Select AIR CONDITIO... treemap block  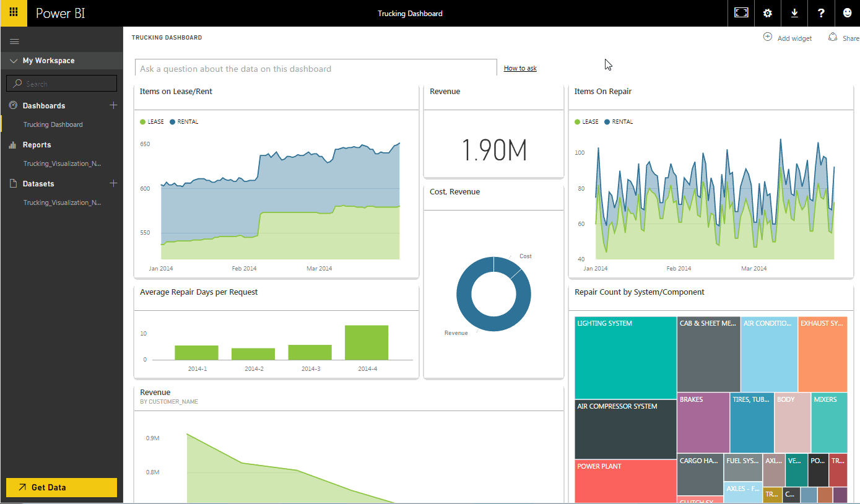click(769, 354)
